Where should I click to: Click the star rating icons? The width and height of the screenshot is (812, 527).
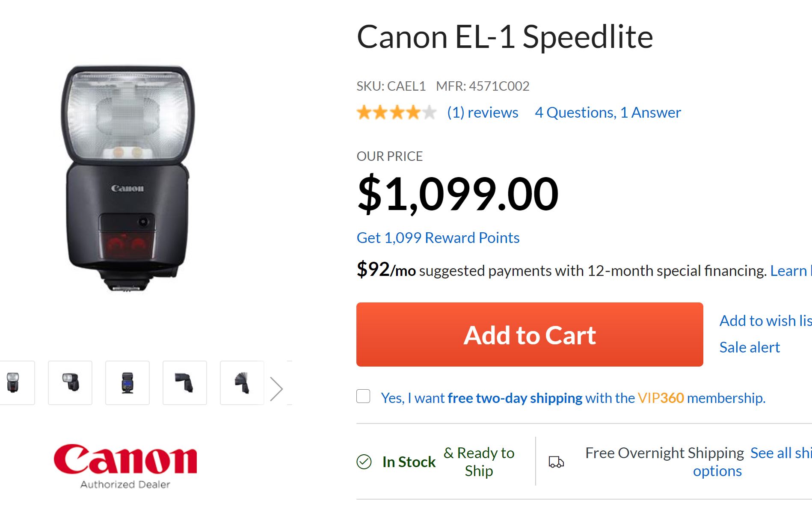tap(396, 113)
